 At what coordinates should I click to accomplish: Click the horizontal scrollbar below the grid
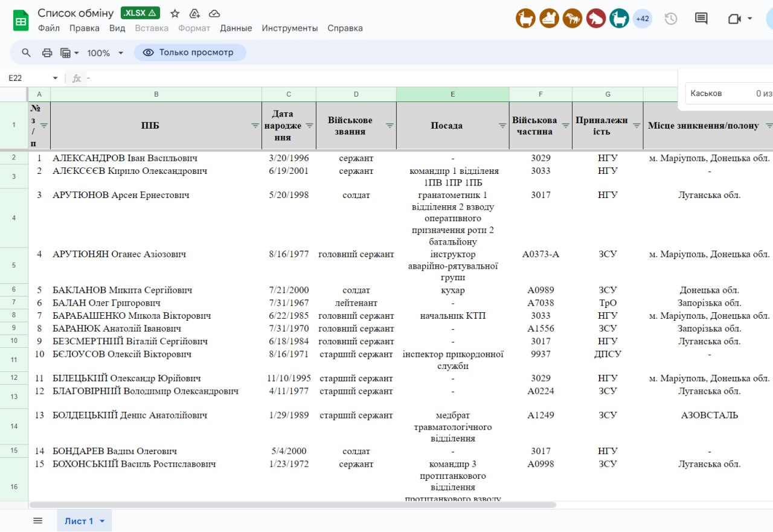tap(292, 505)
